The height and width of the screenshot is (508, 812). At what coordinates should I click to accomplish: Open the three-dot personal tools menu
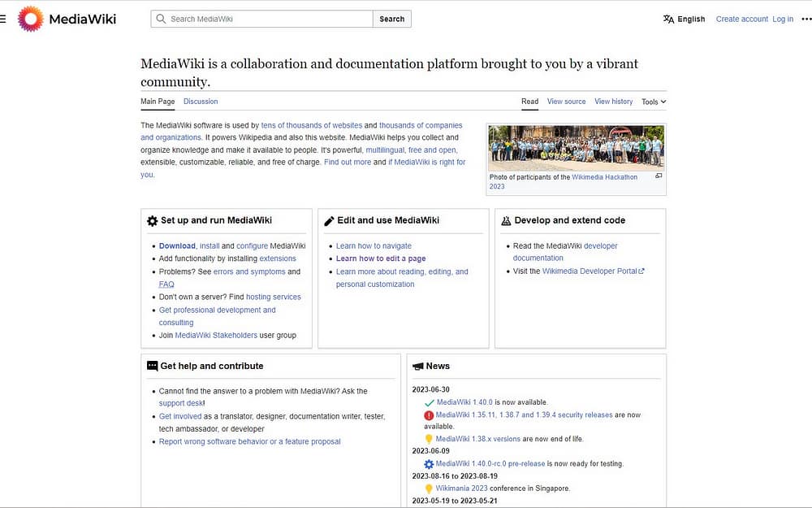click(x=806, y=19)
